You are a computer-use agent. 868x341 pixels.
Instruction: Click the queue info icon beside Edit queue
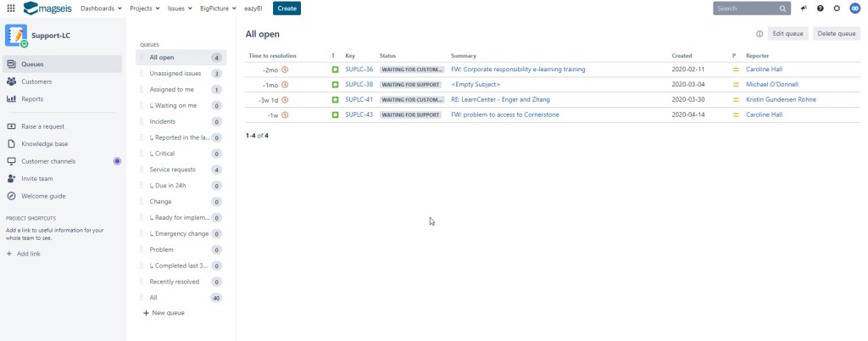(x=759, y=34)
